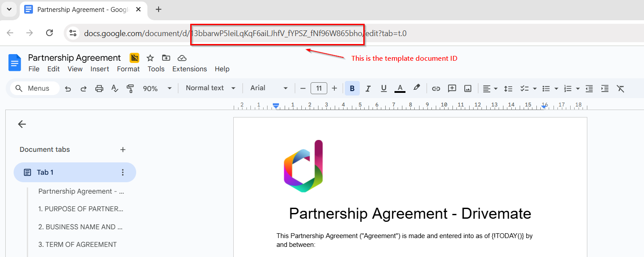This screenshot has width=644, height=257.
Task: Open the Format menu
Action: tap(128, 69)
